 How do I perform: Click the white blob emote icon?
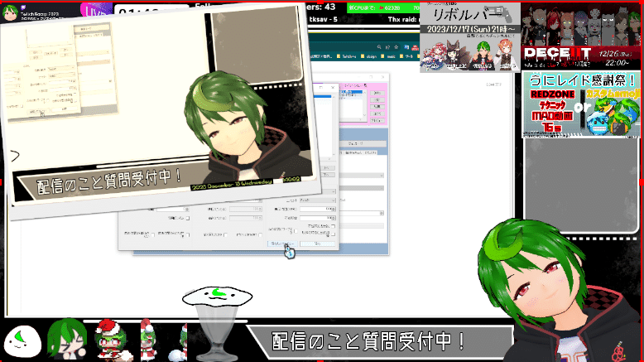pyautogui.click(x=22, y=341)
